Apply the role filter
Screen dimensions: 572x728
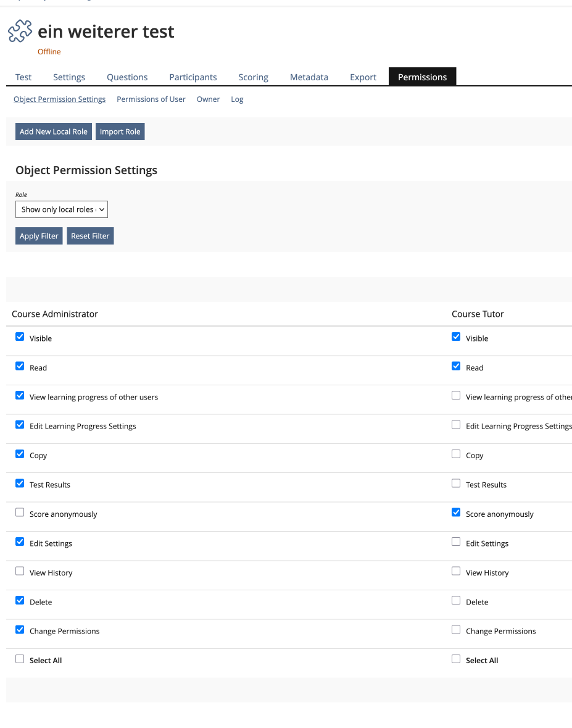click(x=38, y=235)
